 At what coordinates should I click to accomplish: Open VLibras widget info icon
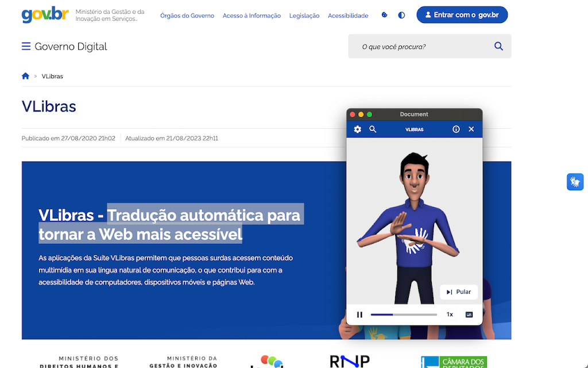coord(456,129)
